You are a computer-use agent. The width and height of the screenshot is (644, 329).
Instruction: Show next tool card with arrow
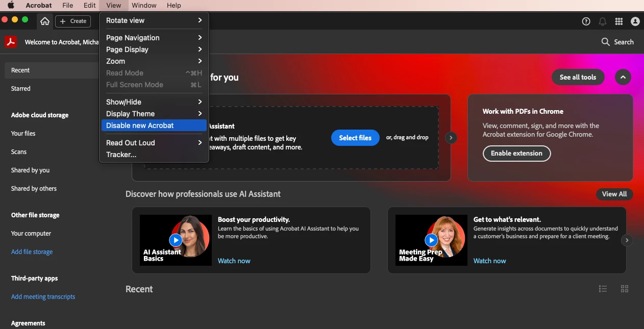pos(451,138)
